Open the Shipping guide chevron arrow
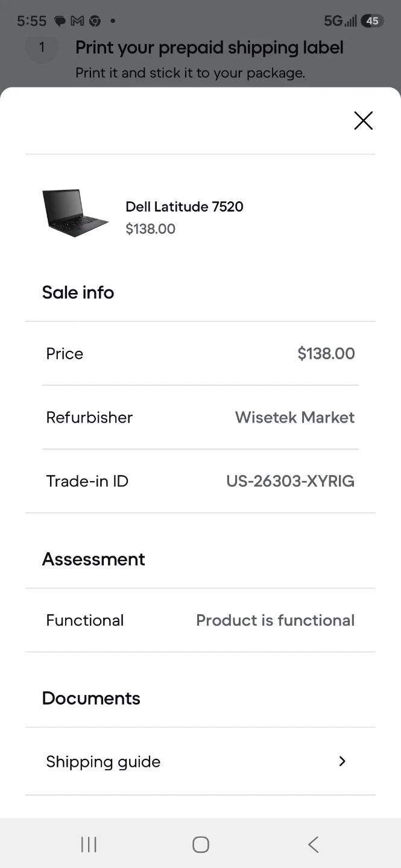Image resolution: width=401 pixels, height=868 pixels. [342, 761]
